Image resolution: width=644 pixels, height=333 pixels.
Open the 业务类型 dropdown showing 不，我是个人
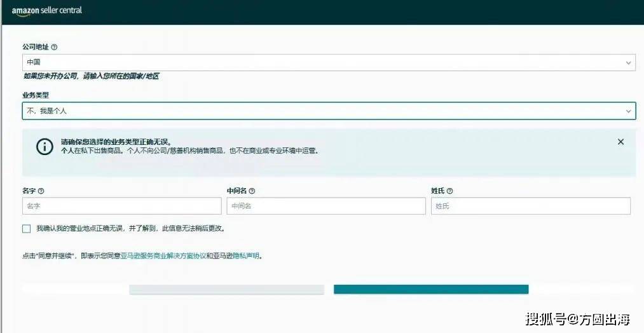click(x=318, y=111)
